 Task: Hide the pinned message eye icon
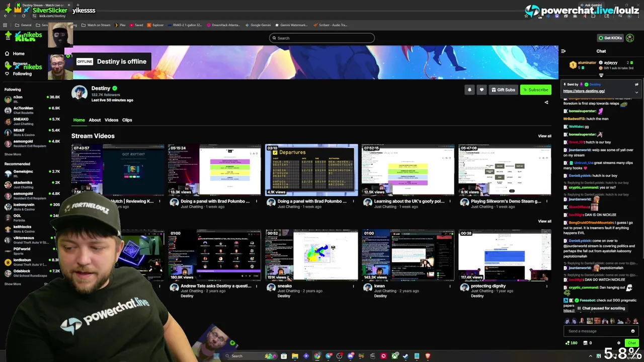[x=636, y=84]
